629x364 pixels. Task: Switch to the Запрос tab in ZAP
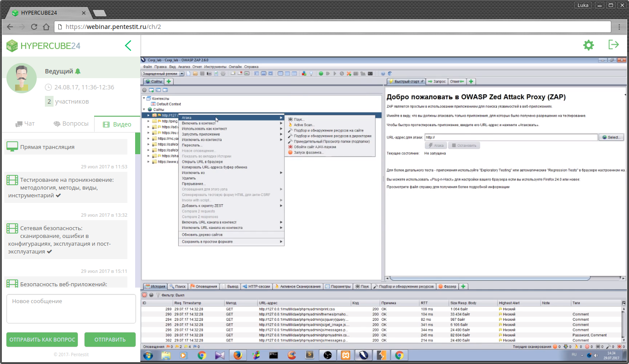[437, 82]
